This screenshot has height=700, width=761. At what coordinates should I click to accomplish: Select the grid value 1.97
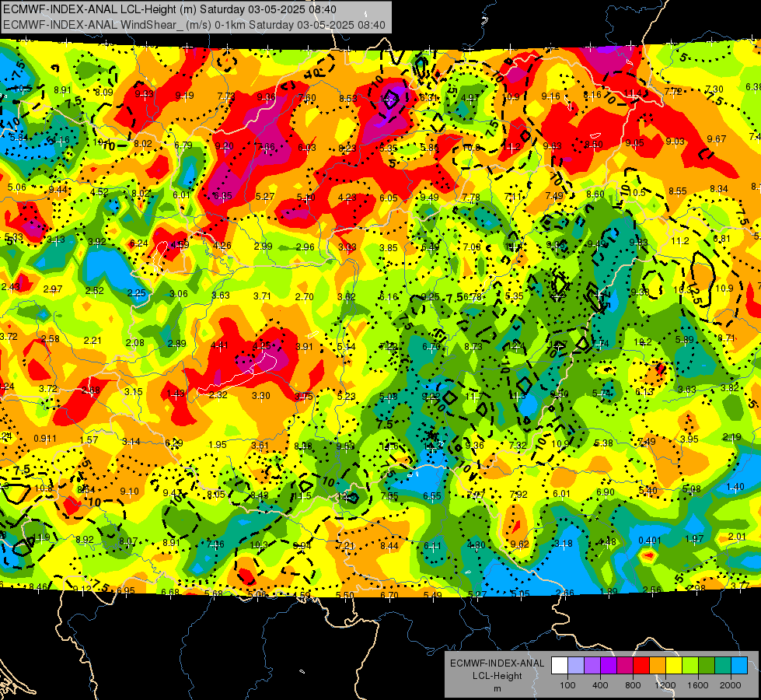pyautogui.click(x=694, y=538)
